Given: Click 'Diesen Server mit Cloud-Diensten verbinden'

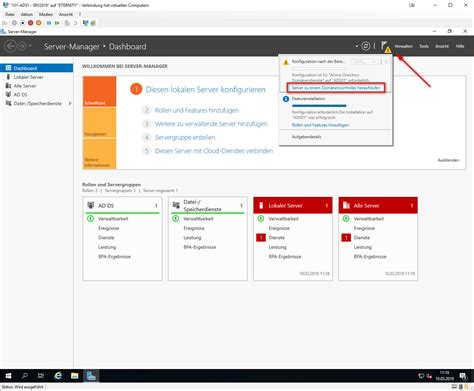Looking at the screenshot, I should pos(214,151).
